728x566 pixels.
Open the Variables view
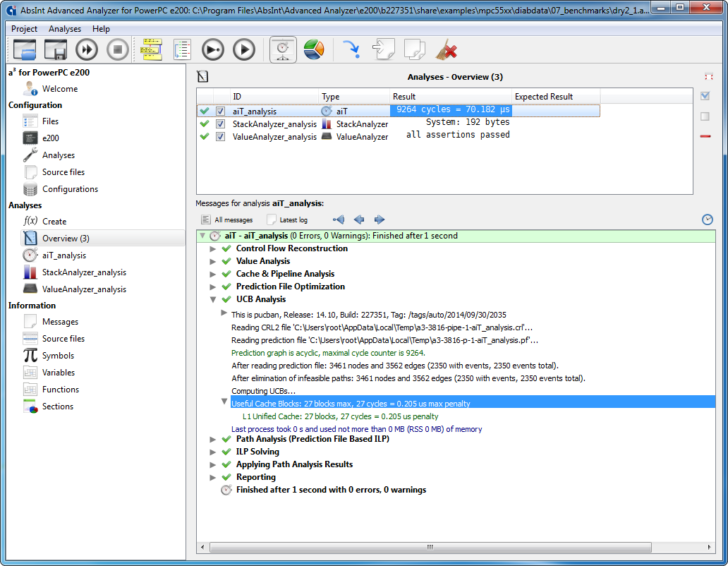point(58,373)
